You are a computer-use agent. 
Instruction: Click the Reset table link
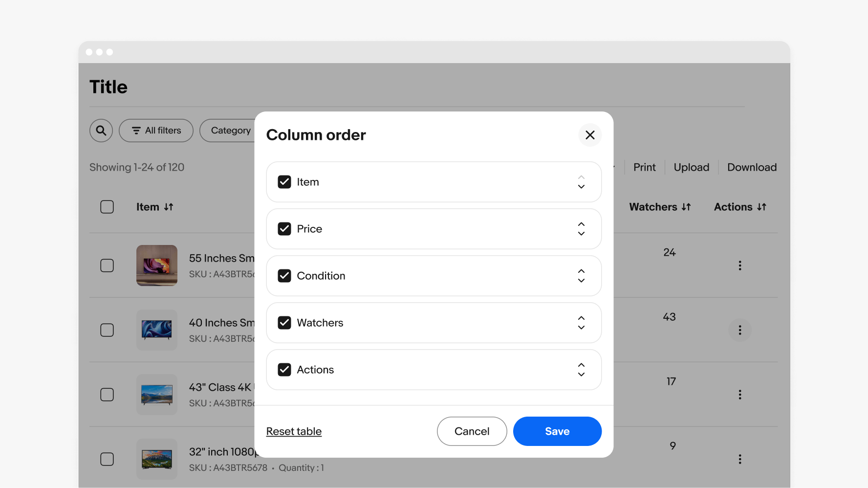pos(294,431)
